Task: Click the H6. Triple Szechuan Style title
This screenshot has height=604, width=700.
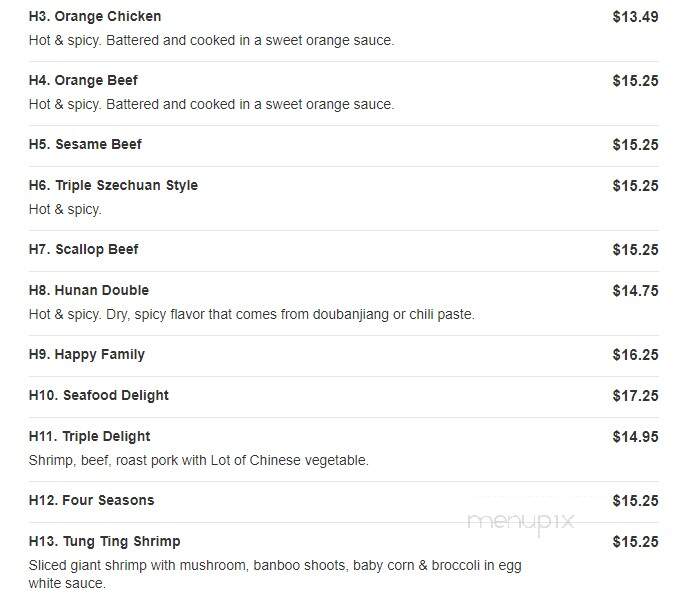Action: (113, 185)
